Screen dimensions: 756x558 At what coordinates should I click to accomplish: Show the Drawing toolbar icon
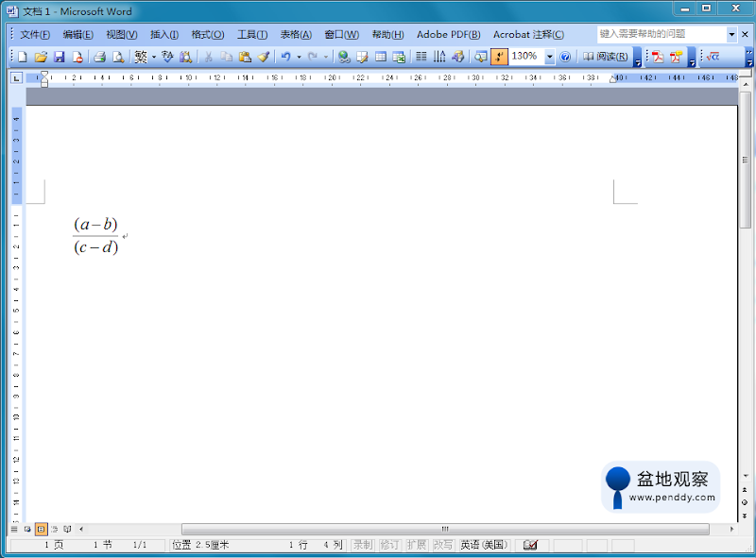tap(457, 57)
